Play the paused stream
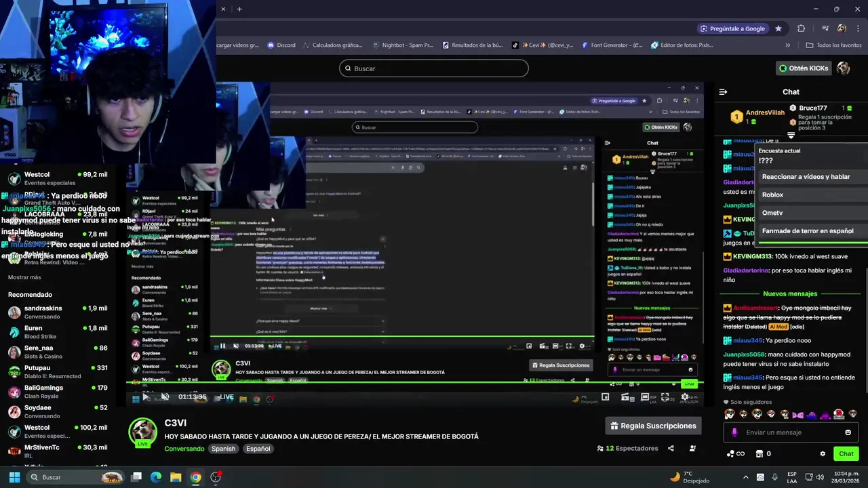Screen dimensions: 868x488 point(144,397)
